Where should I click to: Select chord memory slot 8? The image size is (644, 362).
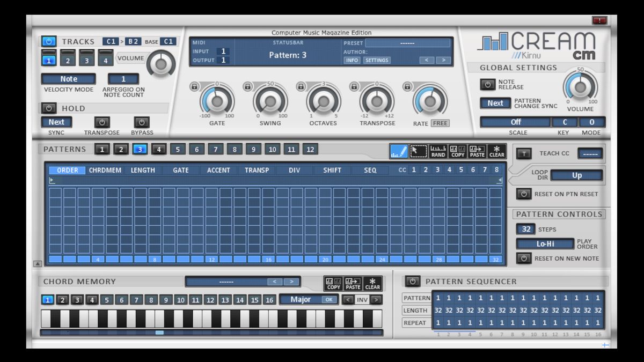[x=151, y=300]
